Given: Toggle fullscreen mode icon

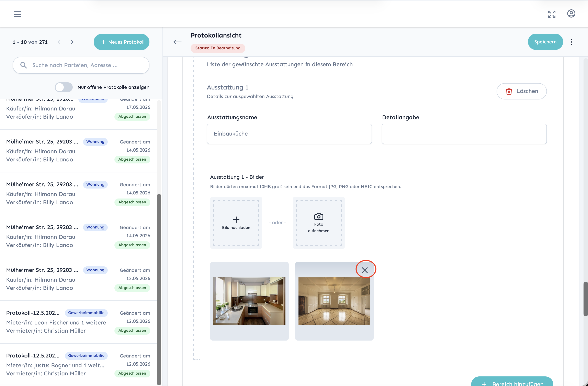Looking at the screenshot, I should pyautogui.click(x=551, y=14).
